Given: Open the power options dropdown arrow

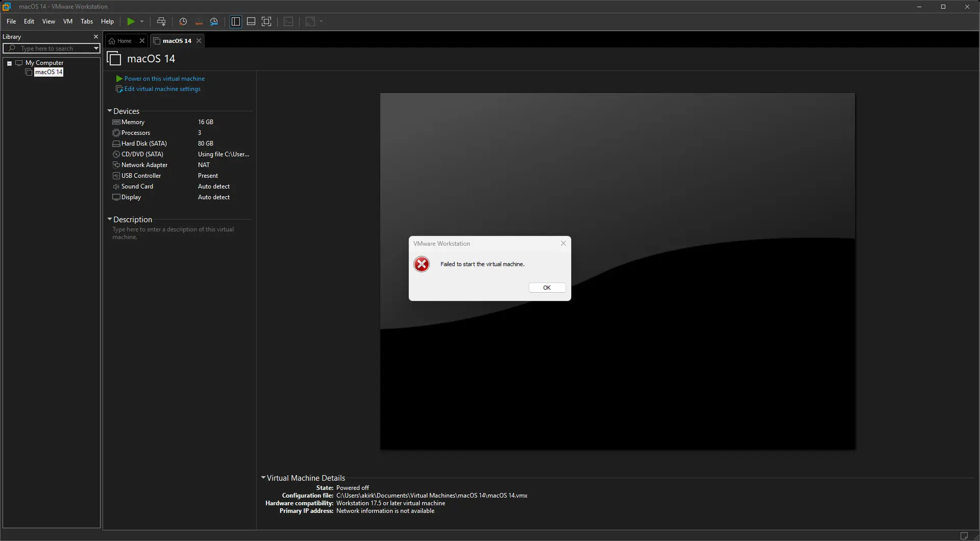Looking at the screenshot, I should click(x=142, y=21).
